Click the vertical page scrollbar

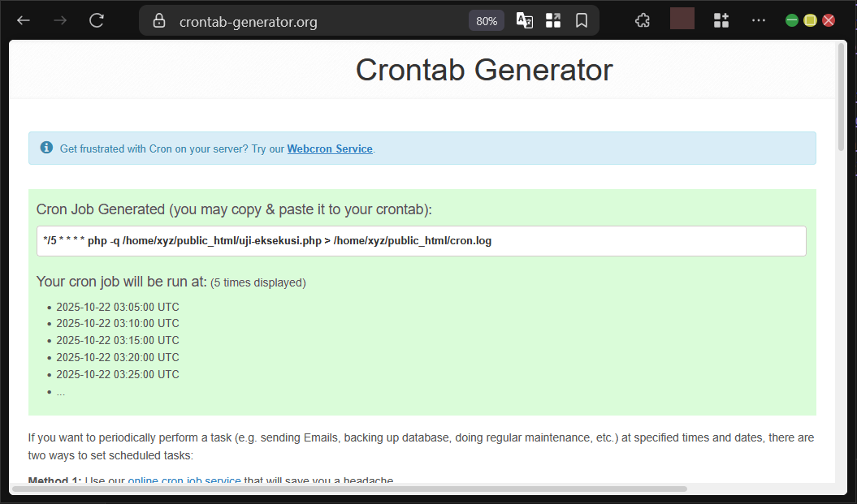pyautogui.click(x=841, y=97)
